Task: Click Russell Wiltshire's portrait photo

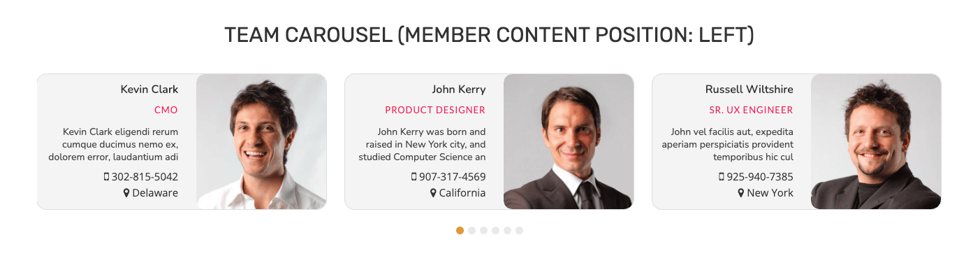Action: (x=876, y=141)
